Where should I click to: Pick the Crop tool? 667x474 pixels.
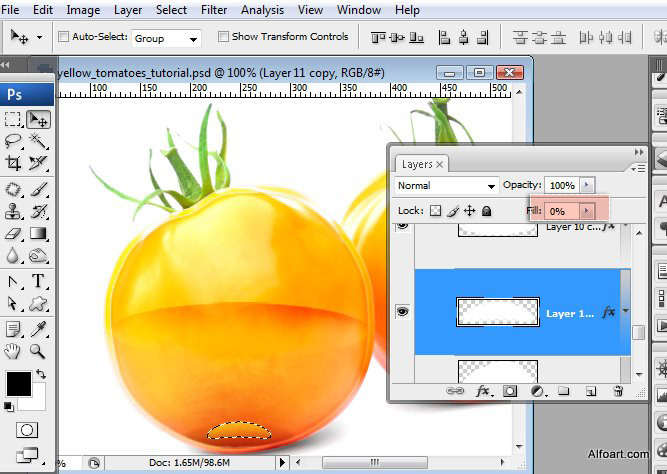pos(14,163)
